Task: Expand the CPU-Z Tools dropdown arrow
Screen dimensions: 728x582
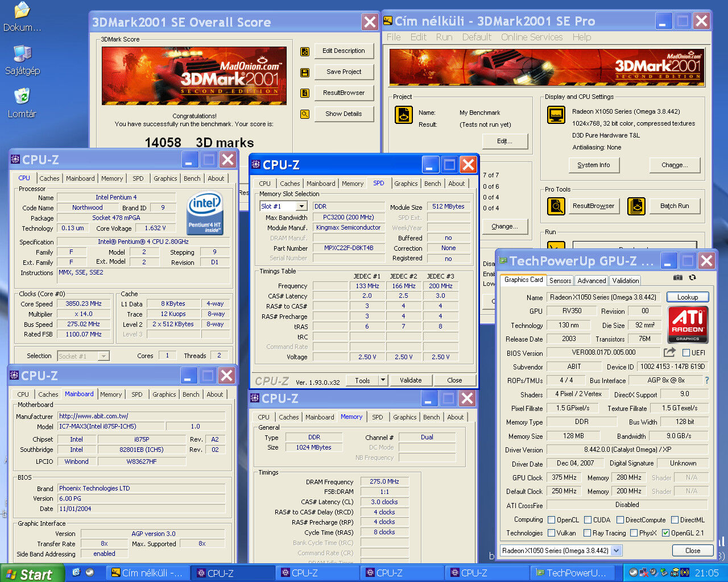Action: pyautogui.click(x=383, y=380)
